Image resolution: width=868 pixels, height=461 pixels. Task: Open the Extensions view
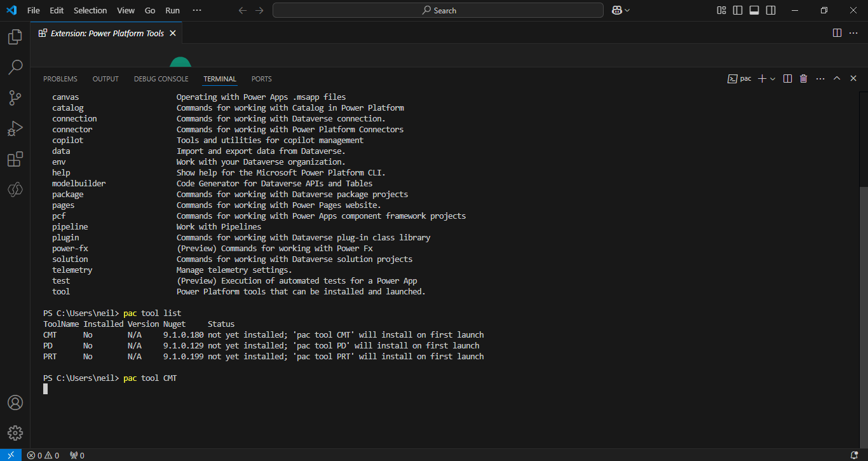click(x=15, y=159)
